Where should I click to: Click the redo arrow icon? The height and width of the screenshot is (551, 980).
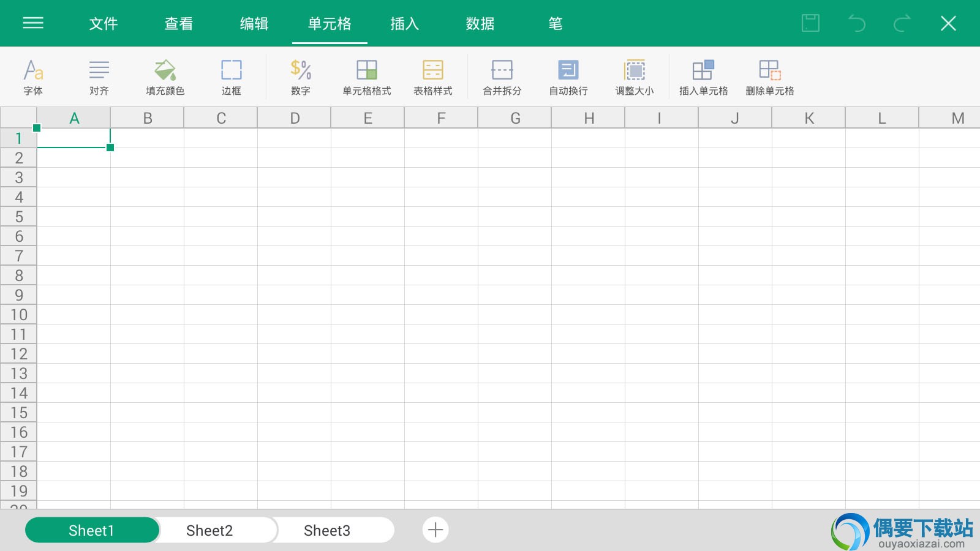[x=902, y=23]
